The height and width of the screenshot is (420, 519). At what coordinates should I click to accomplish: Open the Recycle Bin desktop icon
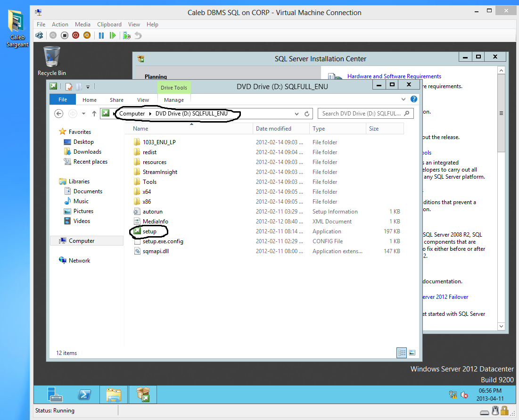point(52,61)
